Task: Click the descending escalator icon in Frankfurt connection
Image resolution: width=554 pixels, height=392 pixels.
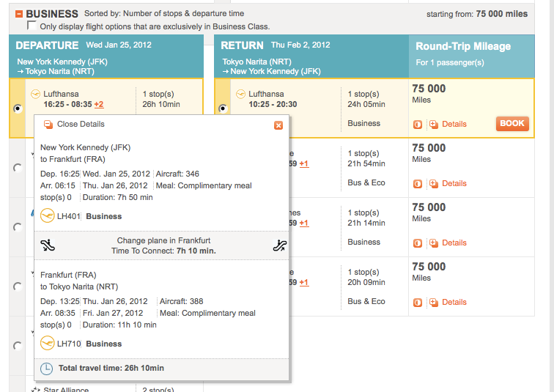Action: click(x=48, y=245)
